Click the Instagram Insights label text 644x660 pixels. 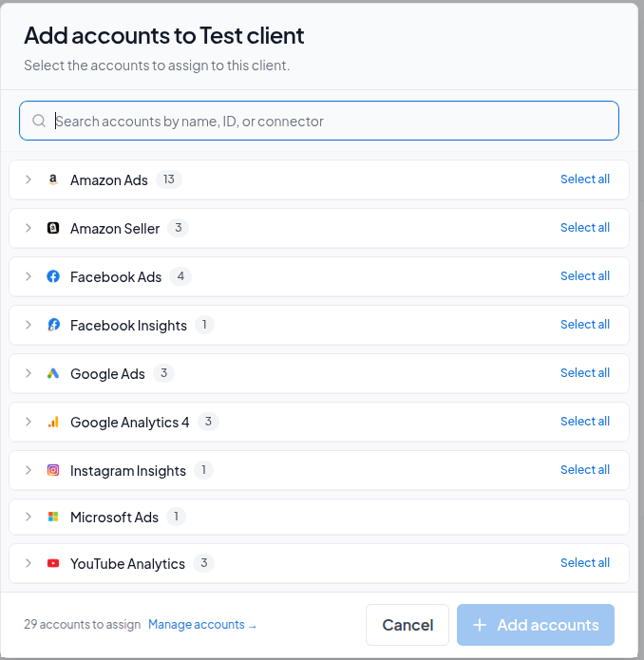(x=128, y=471)
